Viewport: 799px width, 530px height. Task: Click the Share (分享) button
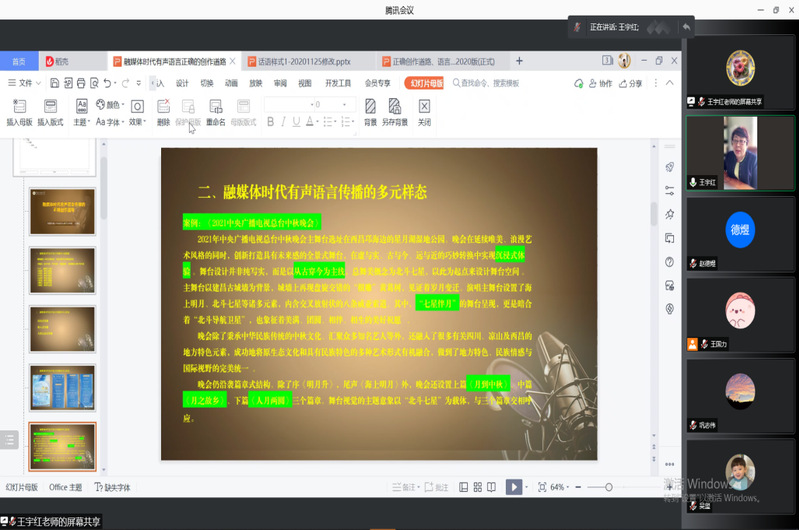(631, 84)
